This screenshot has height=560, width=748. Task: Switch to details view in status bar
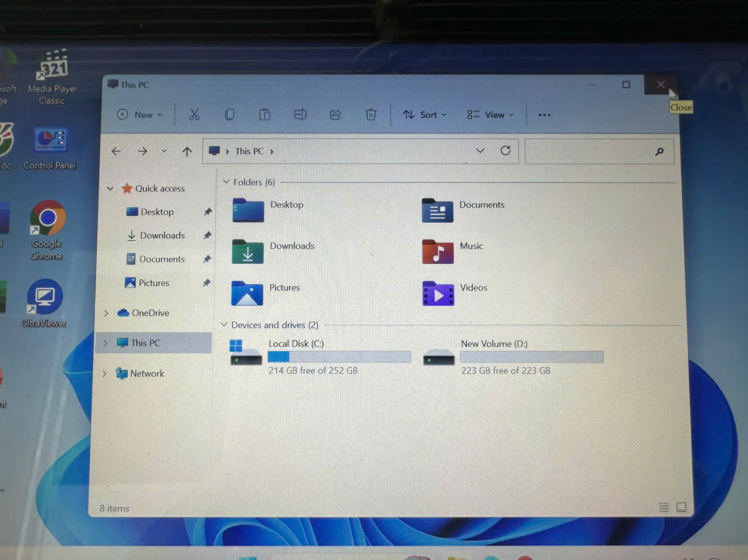click(664, 507)
